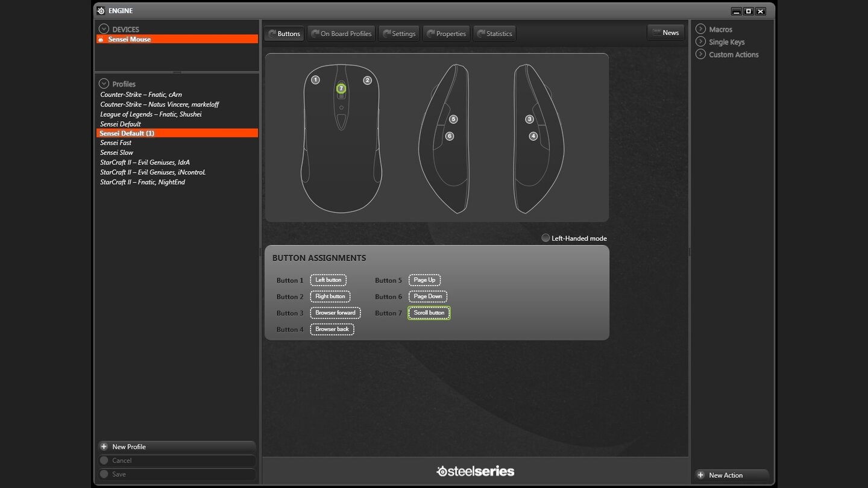This screenshot has width=868, height=488.
Task: Select the plain Sensei Default profile
Action: pyautogui.click(x=121, y=124)
